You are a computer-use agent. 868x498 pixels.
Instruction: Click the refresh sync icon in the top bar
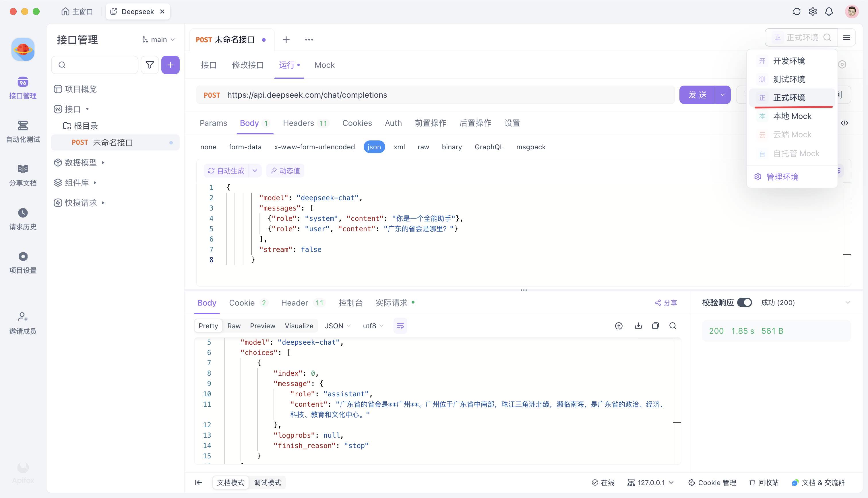[797, 11]
